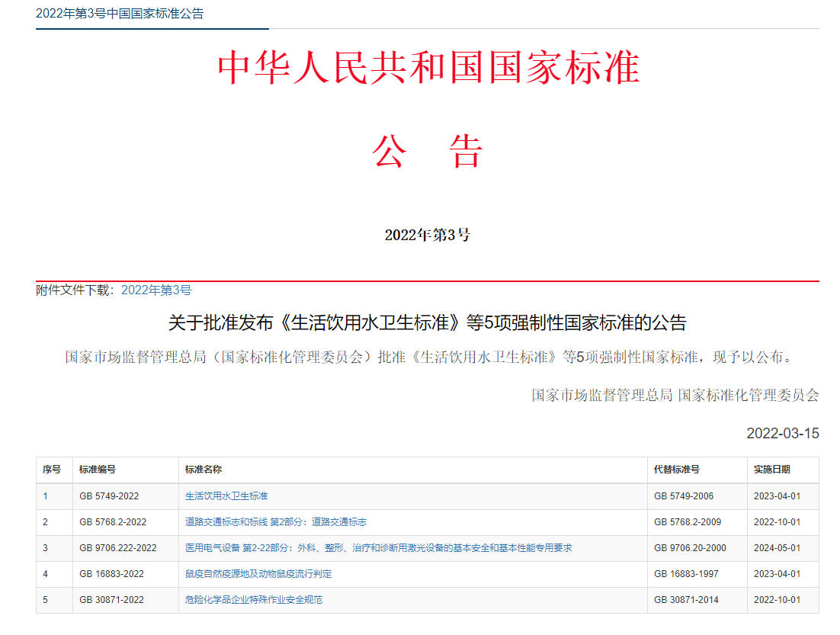The image size is (840, 635).
Task: Open the 鼠疫自然疫源地及动物鼠疫流行判定 link
Action: click(258, 574)
